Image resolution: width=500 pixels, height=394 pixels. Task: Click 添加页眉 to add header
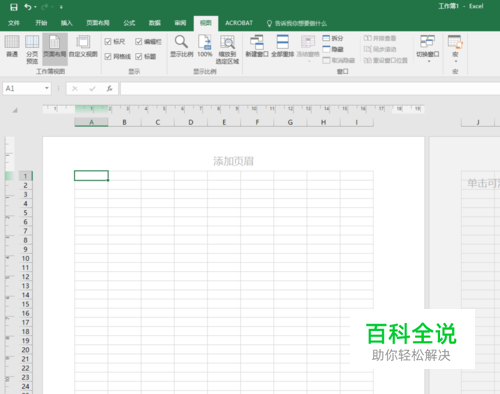[233, 161]
